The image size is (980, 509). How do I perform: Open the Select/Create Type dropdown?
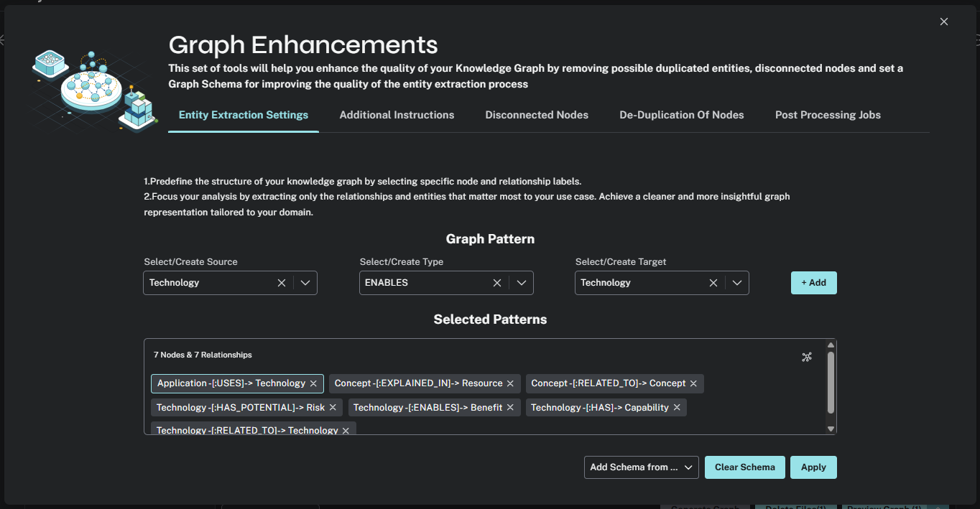coord(521,282)
